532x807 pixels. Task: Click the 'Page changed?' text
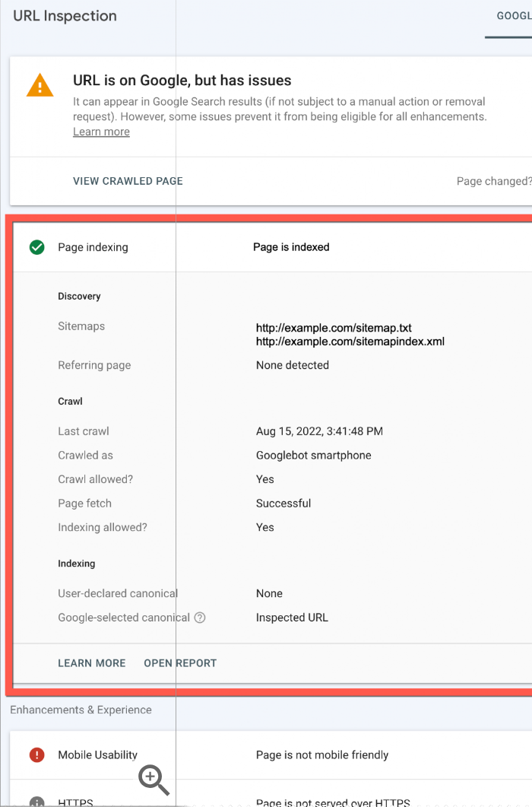(x=494, y=181)
